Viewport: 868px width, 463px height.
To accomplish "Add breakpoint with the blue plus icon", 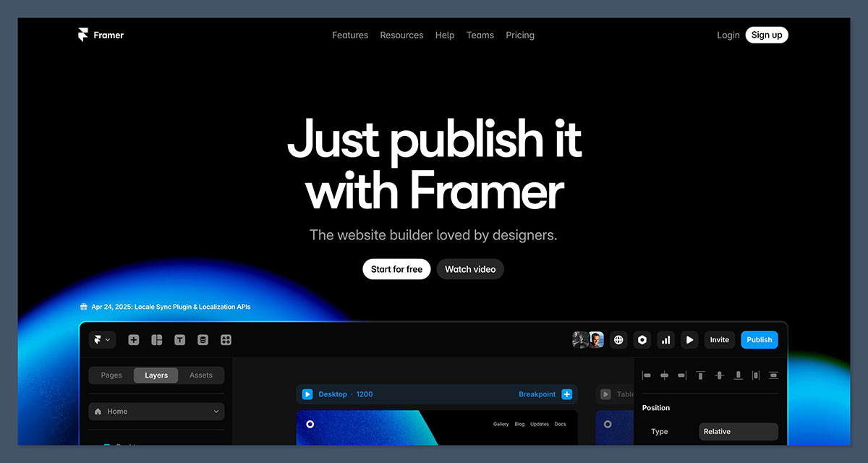I will (567, 394).
